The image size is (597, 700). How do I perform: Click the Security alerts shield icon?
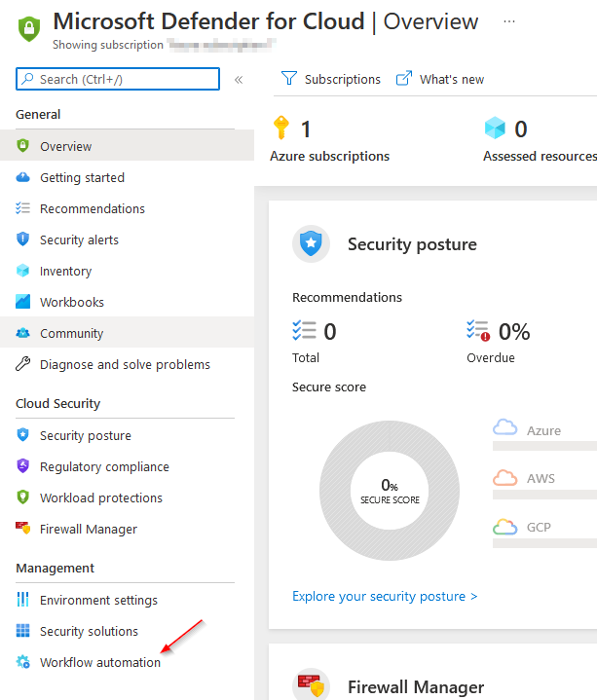22,239
